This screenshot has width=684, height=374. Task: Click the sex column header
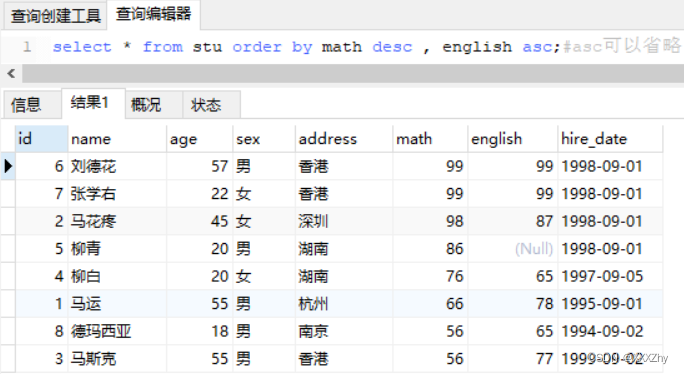point(264,139)
